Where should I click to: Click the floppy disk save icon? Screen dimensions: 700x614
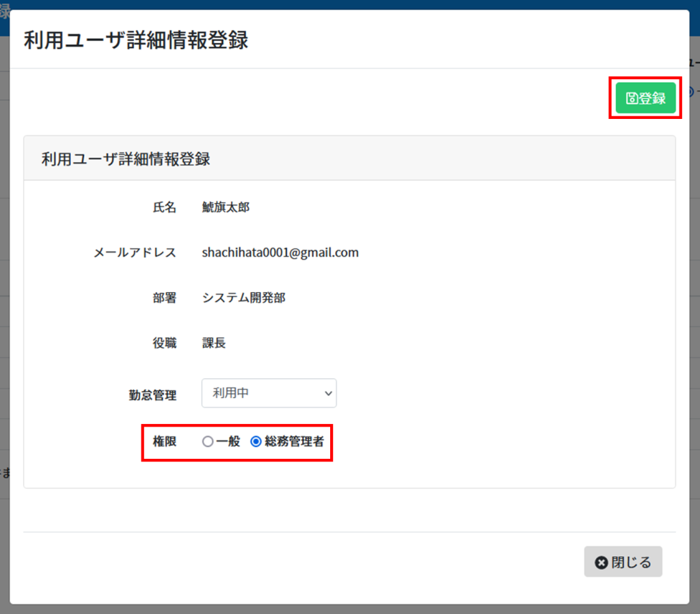tap(631, 98)
